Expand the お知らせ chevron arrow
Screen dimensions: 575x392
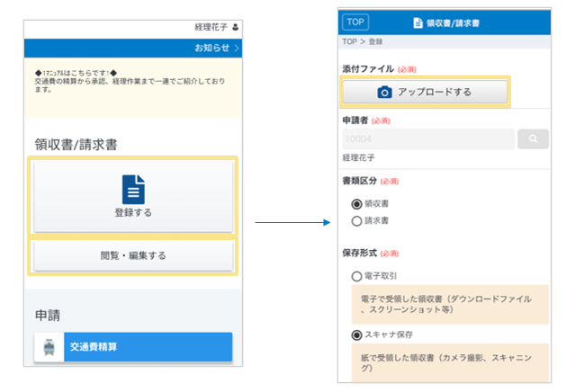tap(237, 48)
